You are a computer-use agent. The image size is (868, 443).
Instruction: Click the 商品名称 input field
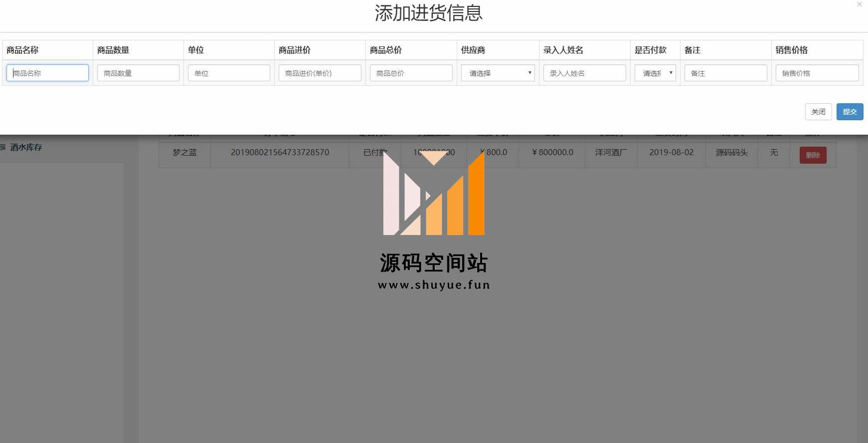click(x=47, y=73)
